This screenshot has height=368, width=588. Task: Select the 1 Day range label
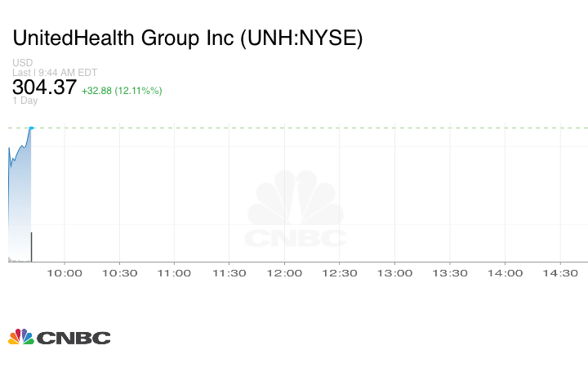tap(24, 101)
